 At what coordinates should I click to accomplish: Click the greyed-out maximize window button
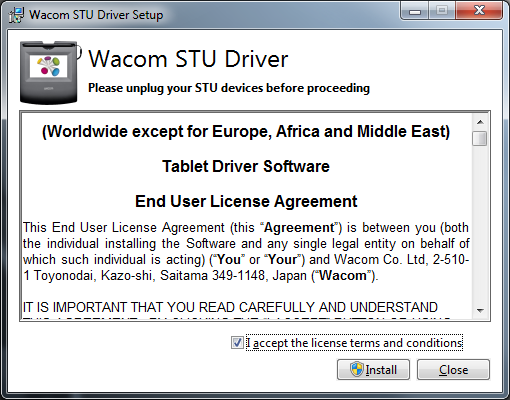[x=442, y=11]
